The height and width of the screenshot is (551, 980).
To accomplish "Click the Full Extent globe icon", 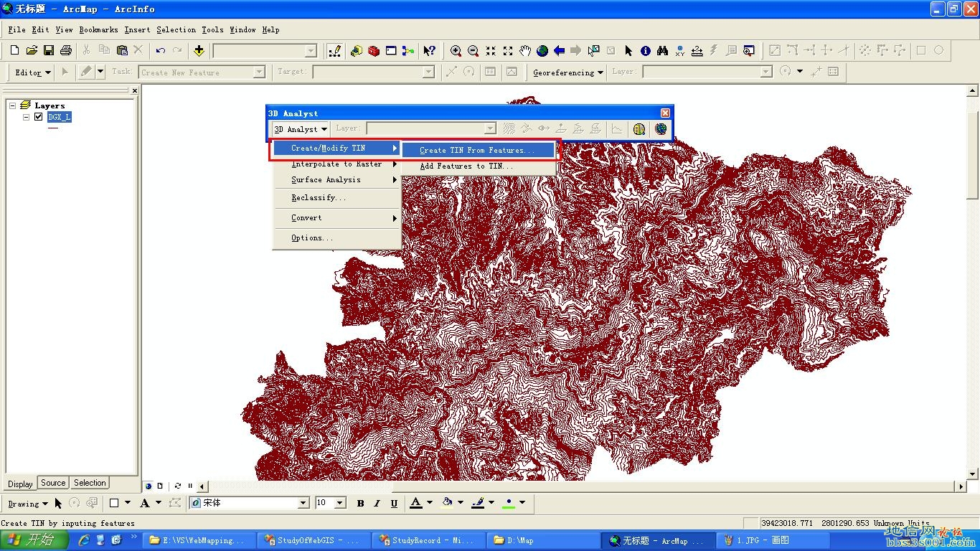I will pyautogui.click(x=542, y=50).
